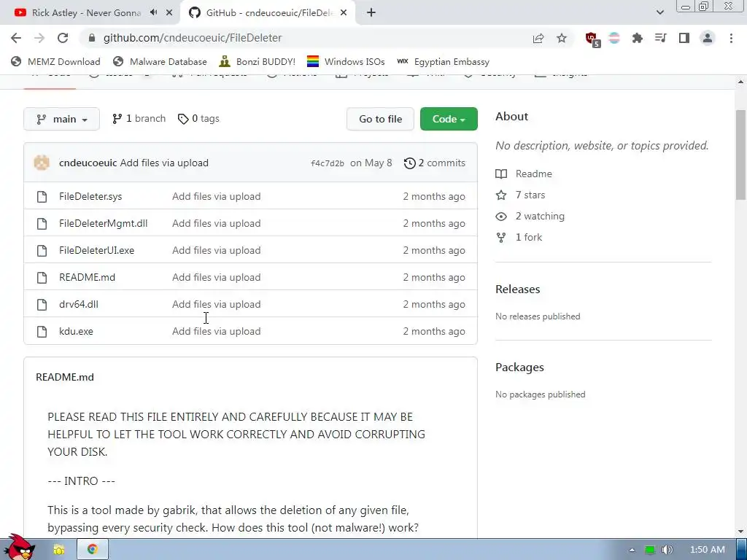Open the Egyptian Embassy bookmark
Viewport: 747px width, 560px height.
coord(443,62)
